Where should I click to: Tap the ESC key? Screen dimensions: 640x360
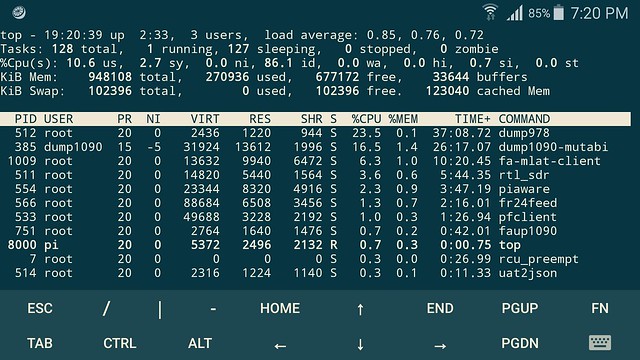click(40, 308)
